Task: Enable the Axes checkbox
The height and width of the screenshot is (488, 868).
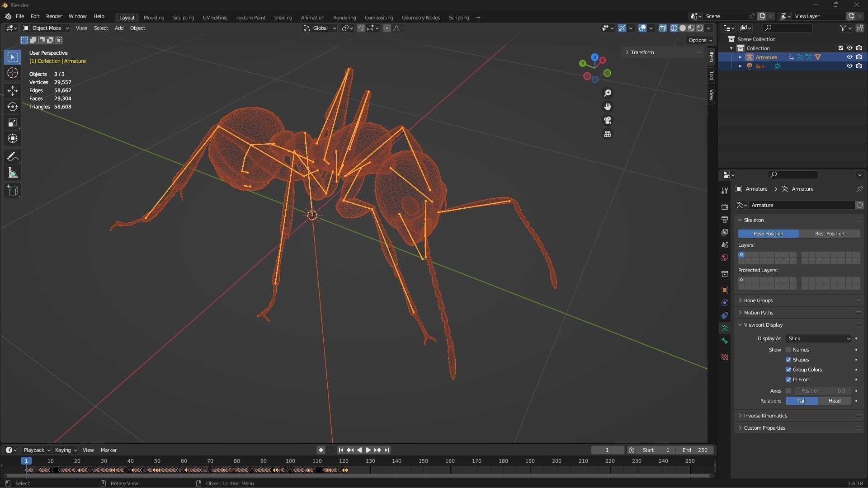Action: pos(788,391)
